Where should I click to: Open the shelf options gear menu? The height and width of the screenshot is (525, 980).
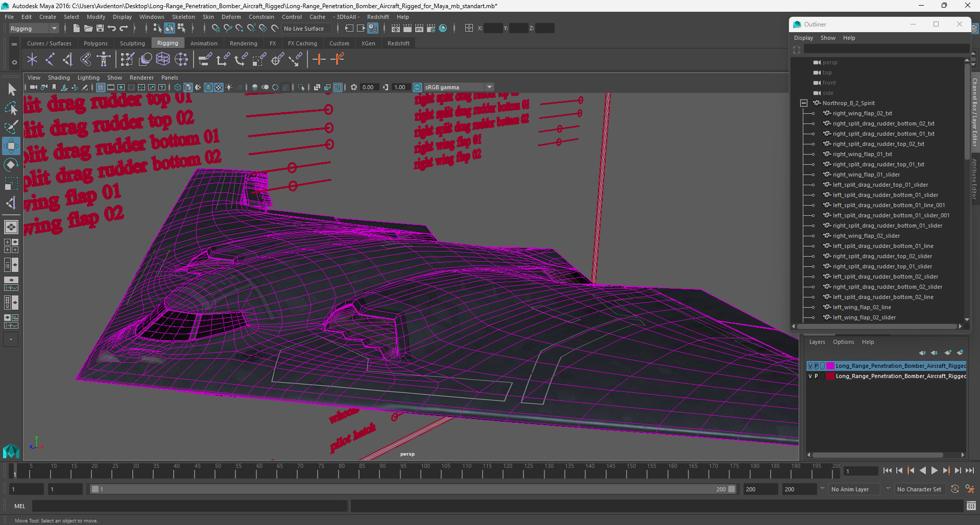14,62
